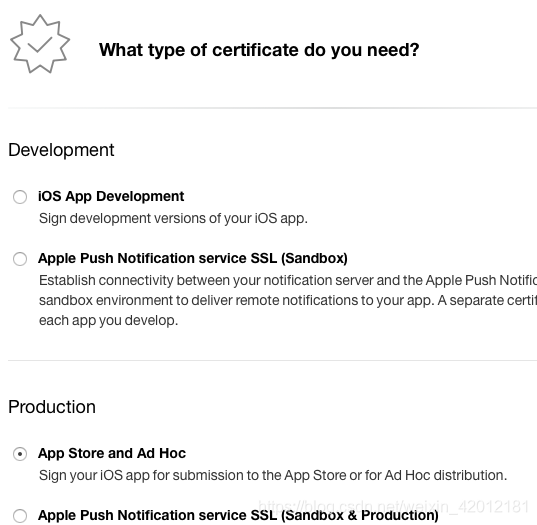Click the certificate seal checkmark icon
Screen dimensions: 537x525
coord(40,44)
